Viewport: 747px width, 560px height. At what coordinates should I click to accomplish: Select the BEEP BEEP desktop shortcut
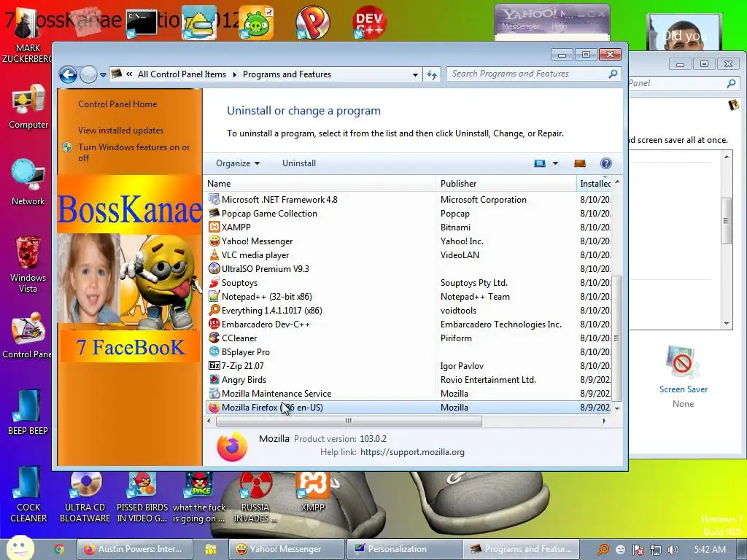(x=28, y=412)
